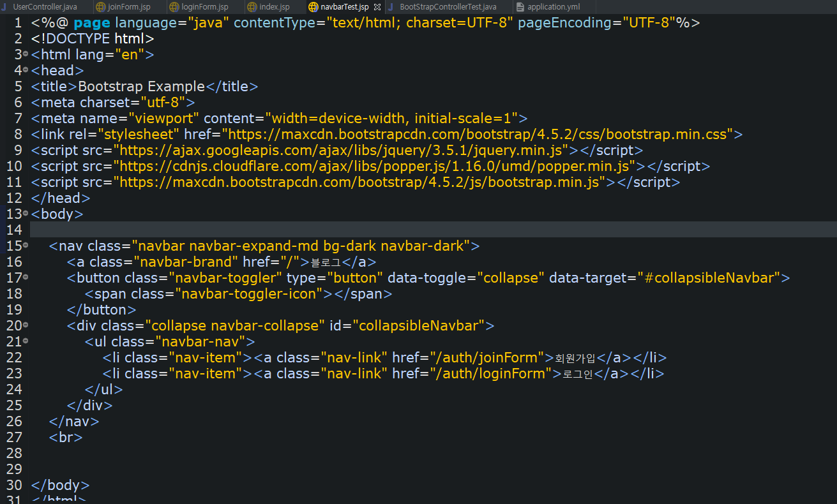This screenshot has width=837, height=504.
Task: Collapse the ul fold marker at line 21
Action: click(x=26, y=341)
